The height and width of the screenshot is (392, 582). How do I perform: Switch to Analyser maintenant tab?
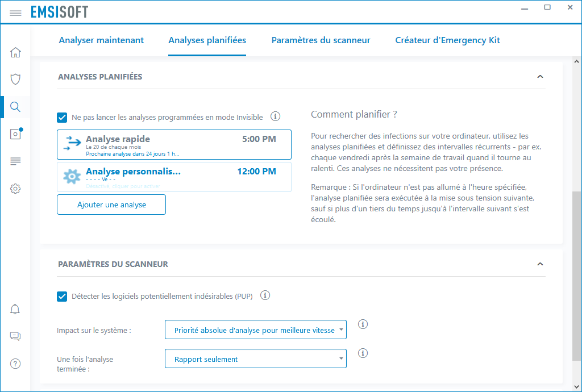point(101,40)
